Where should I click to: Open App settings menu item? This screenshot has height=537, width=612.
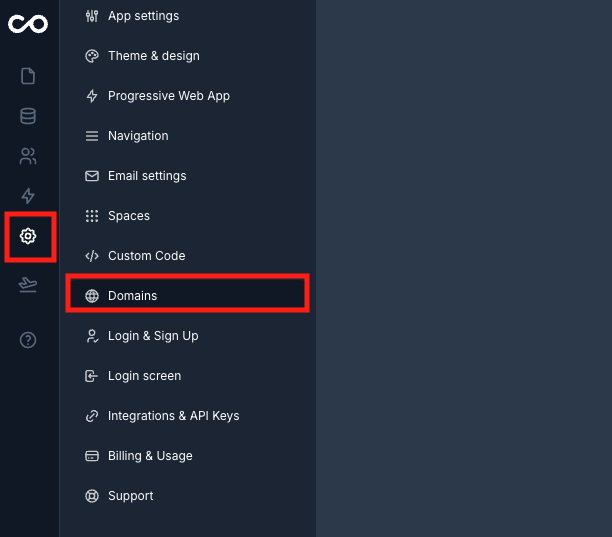coord(143,16)
